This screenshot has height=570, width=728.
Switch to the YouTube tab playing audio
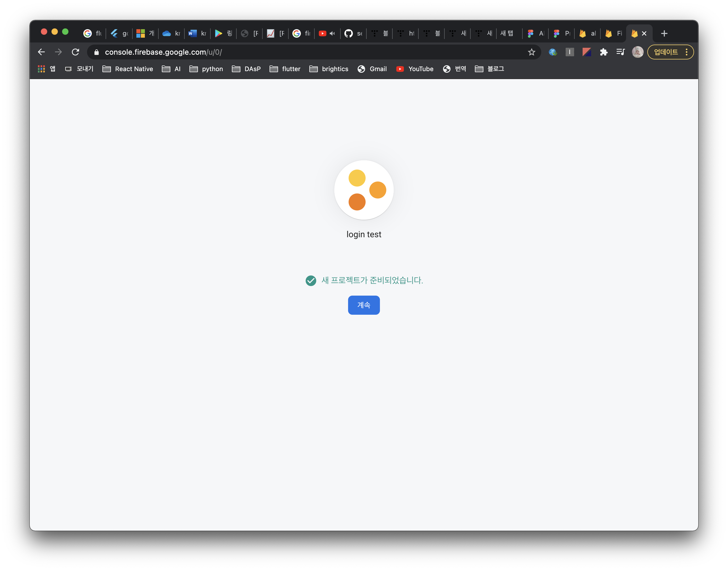tap(327, 33)
